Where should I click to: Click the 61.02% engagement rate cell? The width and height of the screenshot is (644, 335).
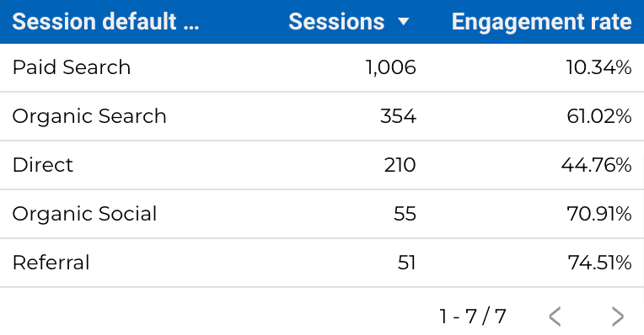click(x=598, y=116)
